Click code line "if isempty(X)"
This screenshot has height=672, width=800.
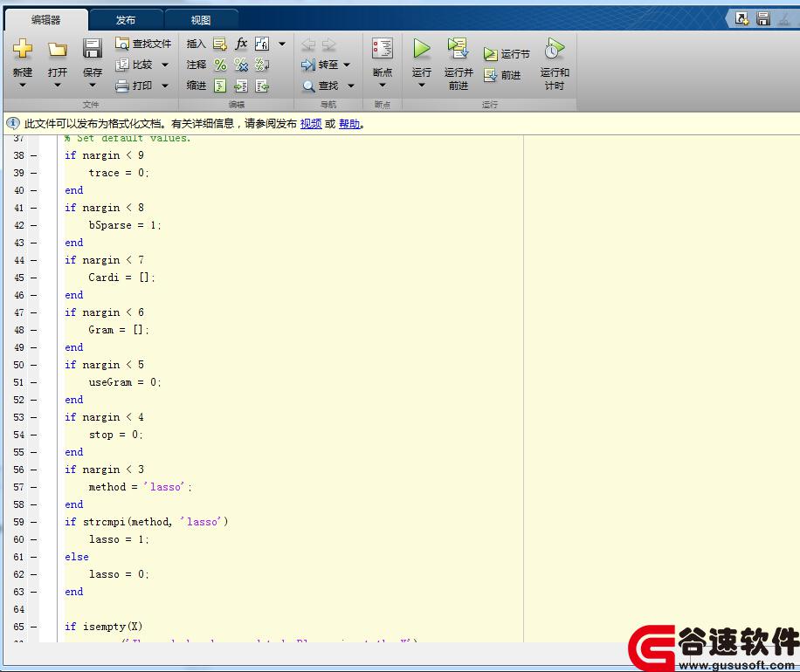coord(104,627)
